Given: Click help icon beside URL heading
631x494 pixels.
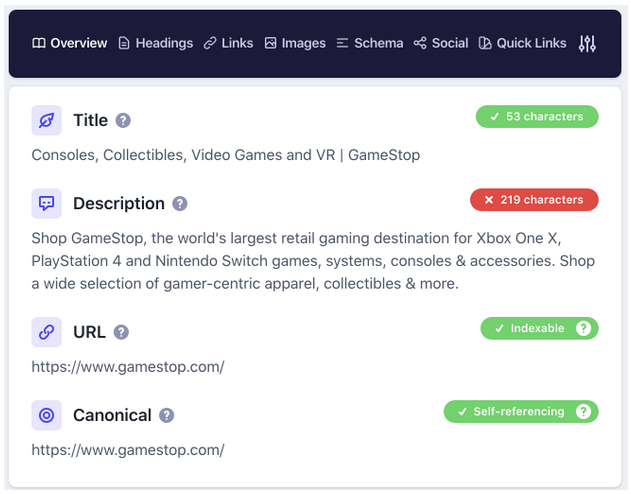Looking at the screenshot, I should click(121, 332).
